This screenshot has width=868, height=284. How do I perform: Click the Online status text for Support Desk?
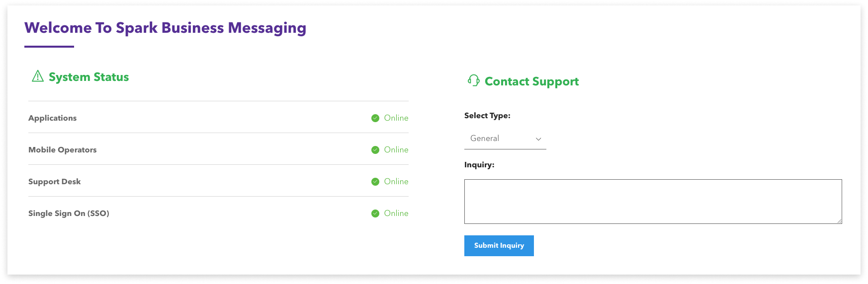pyautogui.click(x=396, y=182)
